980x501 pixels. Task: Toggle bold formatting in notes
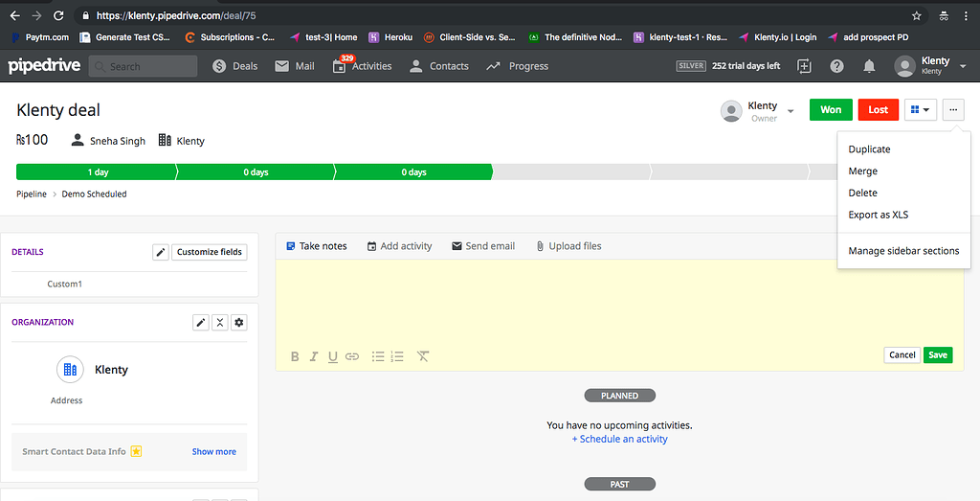click(x=295, y=356)
